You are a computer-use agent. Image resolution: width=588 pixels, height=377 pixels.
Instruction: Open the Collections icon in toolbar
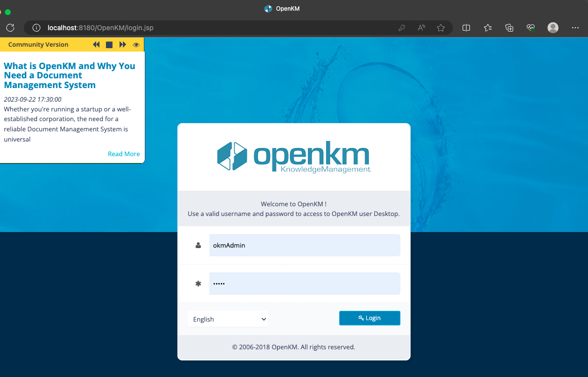pyautogui.click(x=509, y=28)
